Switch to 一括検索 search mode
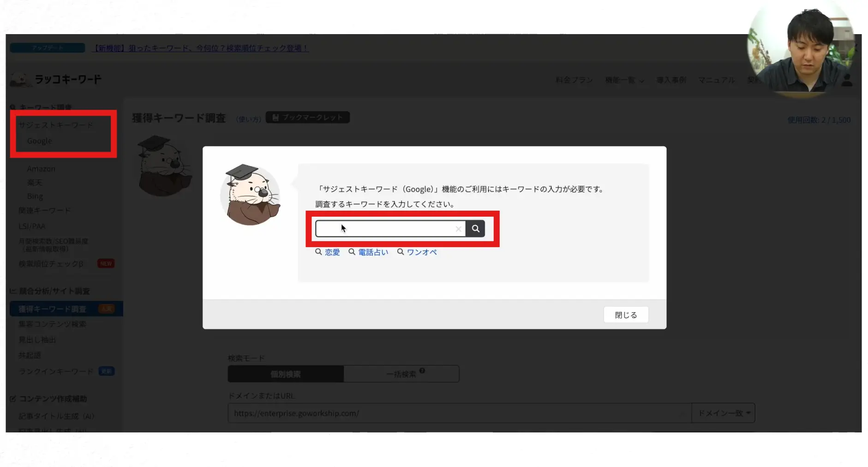The width and height of the screenshot is (868, 467). 401,374
